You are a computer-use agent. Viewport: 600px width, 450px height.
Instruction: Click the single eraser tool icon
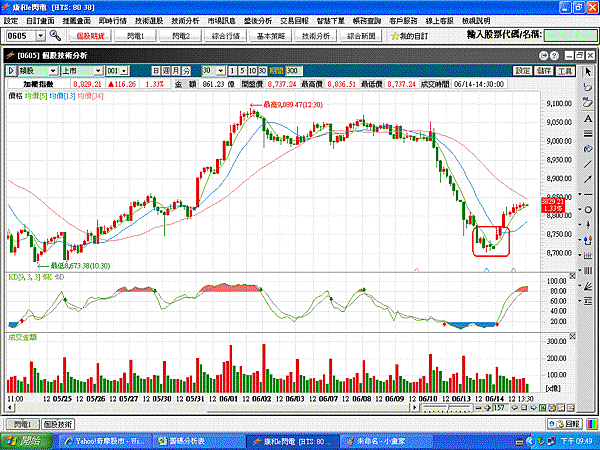point(588,87)
